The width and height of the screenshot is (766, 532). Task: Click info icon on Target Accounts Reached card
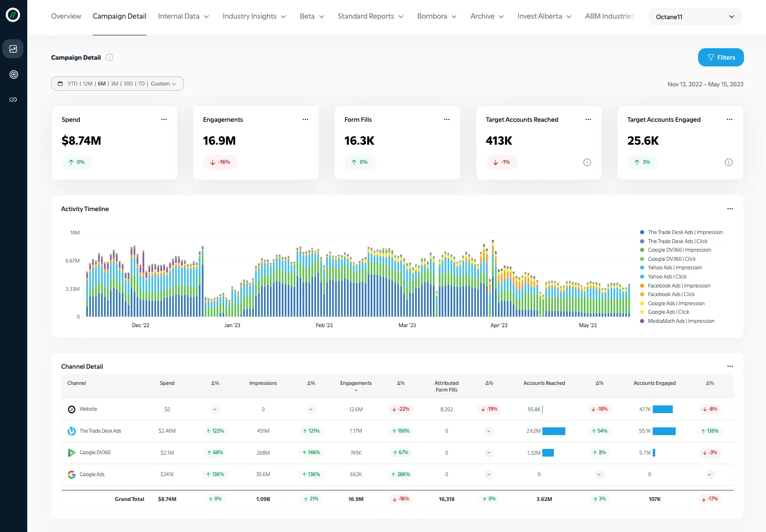pos(587,162)
